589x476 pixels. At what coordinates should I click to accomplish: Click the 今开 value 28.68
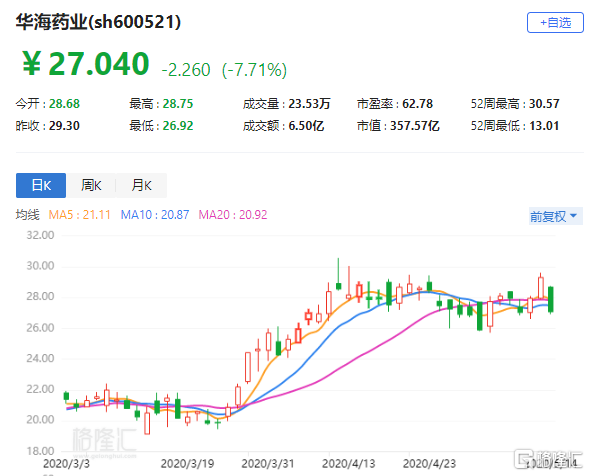pyautogui.click(x=64, y=104)
